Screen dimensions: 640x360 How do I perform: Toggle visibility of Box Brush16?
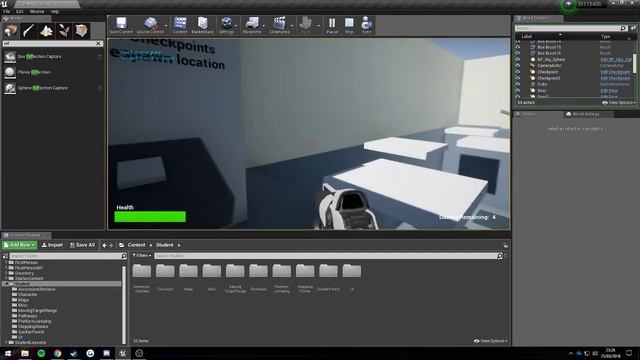(518, 53)
